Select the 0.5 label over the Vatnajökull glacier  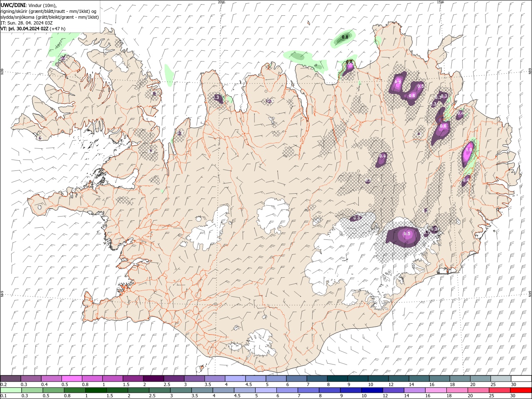pyautogui.click(x=407, y=234)
